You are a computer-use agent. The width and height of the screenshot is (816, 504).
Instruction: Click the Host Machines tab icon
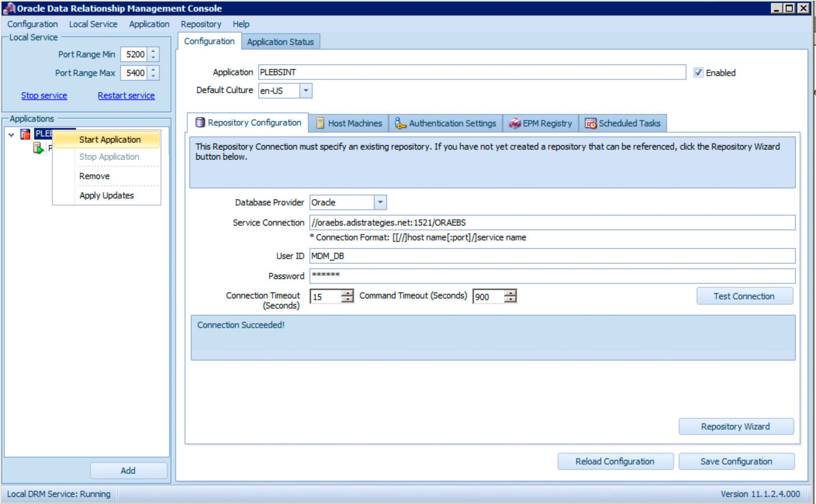pyautogui.click(x=320, y=123)
